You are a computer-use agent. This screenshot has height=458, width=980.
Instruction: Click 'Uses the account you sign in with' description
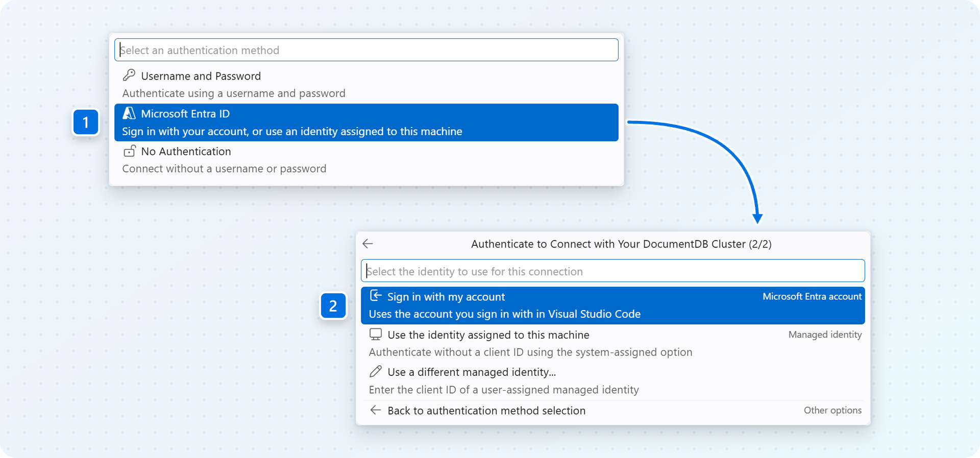[x=505, y=314]
